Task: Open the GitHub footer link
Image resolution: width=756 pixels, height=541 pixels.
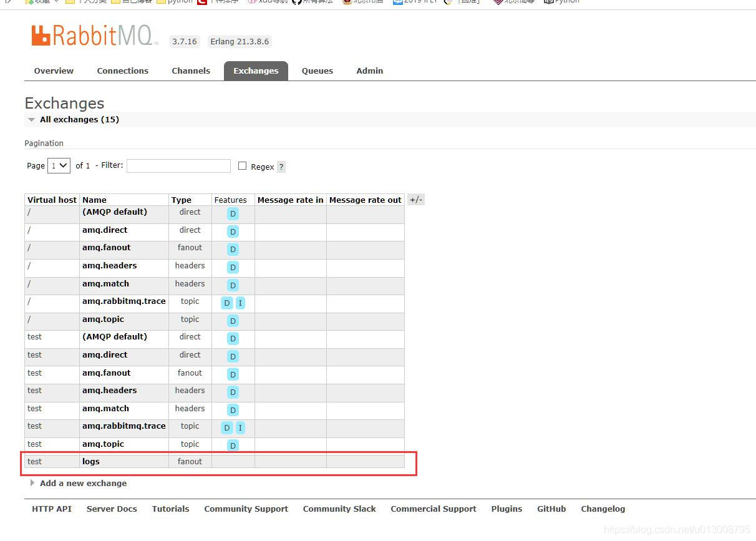Action: [x=551, y=509]
